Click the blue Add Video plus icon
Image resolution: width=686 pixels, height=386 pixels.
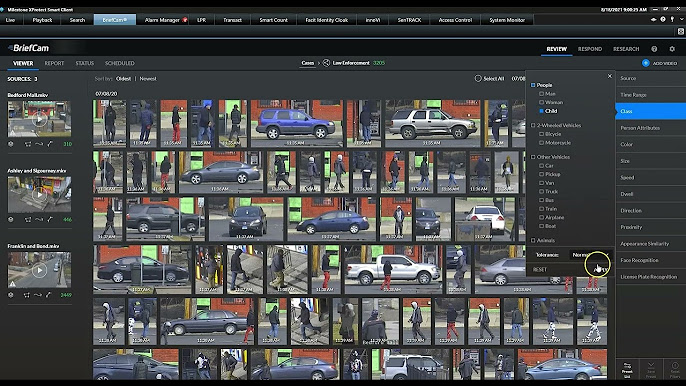[x=646, y=63]
